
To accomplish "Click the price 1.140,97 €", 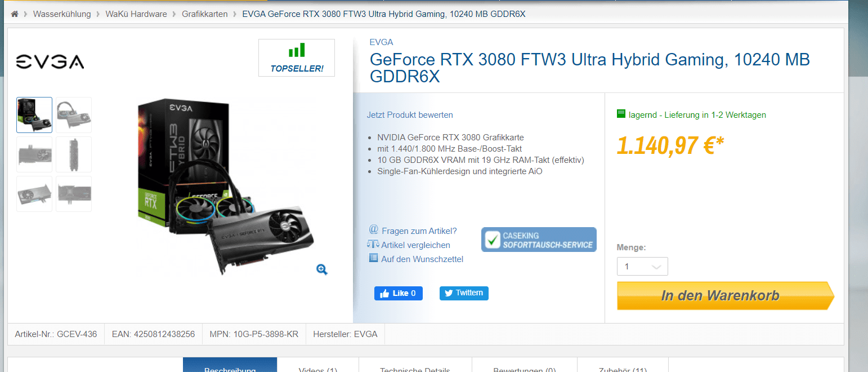I will pos(670,145).
